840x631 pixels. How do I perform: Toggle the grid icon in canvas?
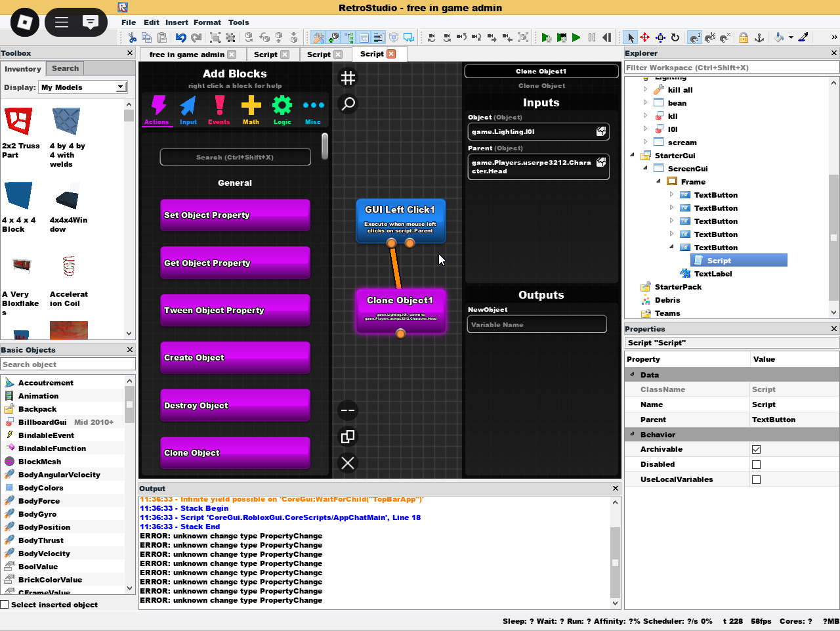pos(348,78)
